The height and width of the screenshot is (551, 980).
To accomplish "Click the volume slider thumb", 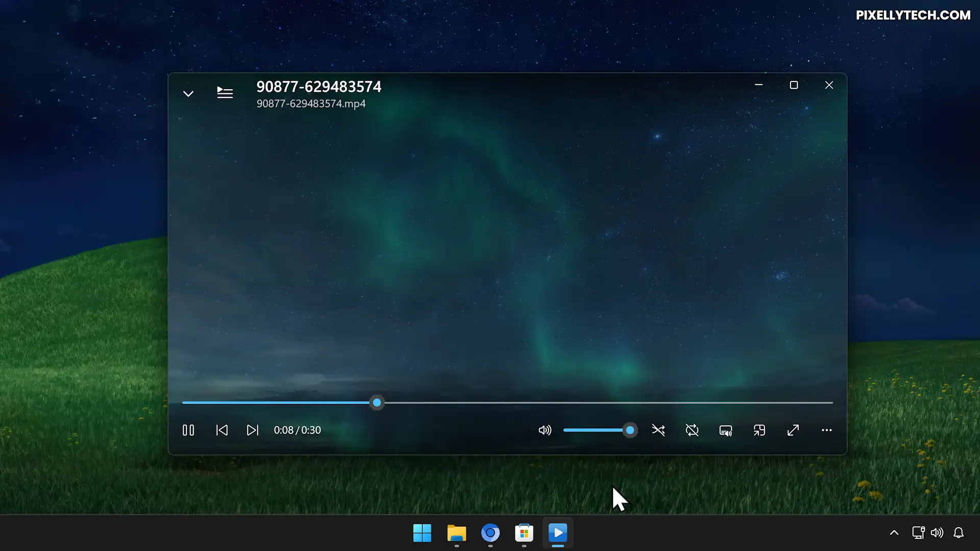I will click(630, 430).
